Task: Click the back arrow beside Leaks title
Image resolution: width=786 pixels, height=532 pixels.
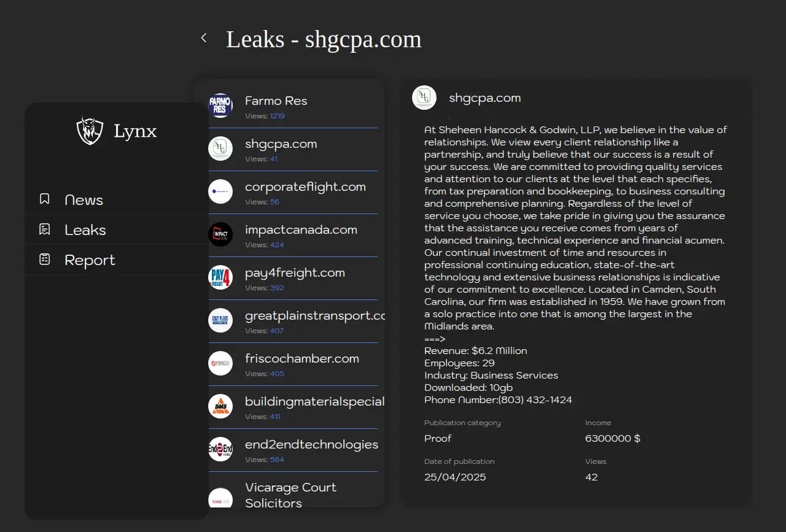Action: pos(204,38)
